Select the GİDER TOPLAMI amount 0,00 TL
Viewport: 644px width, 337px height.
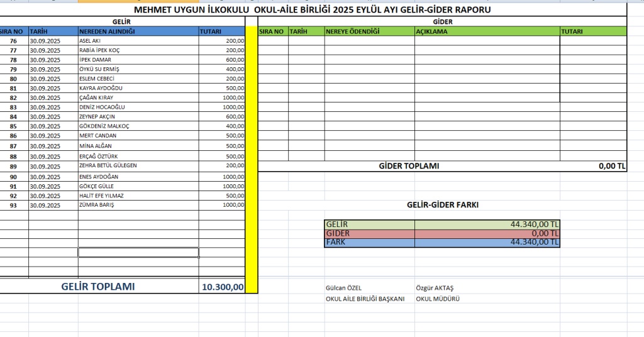611,166
